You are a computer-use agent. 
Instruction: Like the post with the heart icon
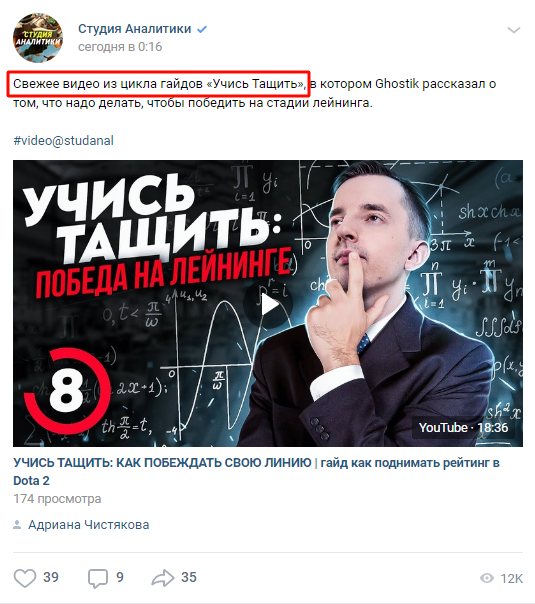[x=25, y=578]
